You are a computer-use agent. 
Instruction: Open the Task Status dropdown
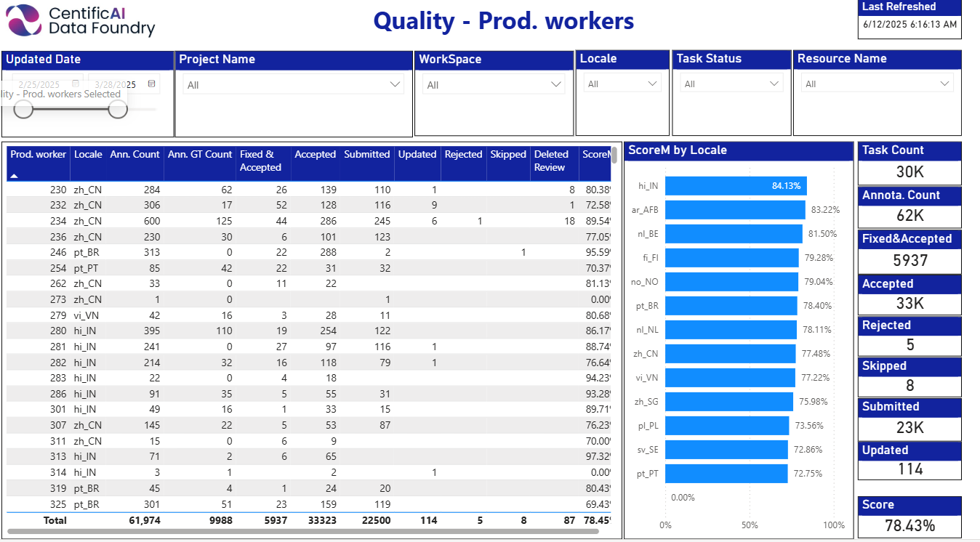775,84
